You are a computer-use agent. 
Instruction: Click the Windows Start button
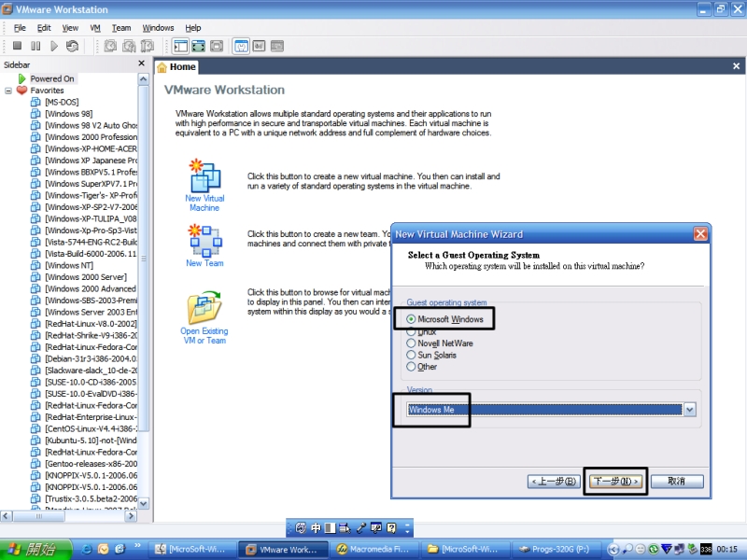pos(35,549)
